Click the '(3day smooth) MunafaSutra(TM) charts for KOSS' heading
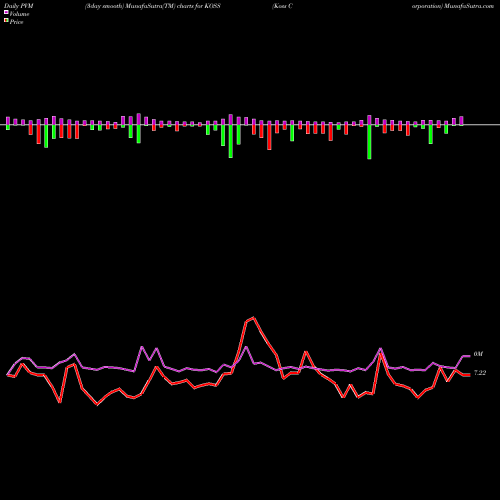Image resolution: width=500 pixels, height=500 pixels. point(153,6)
